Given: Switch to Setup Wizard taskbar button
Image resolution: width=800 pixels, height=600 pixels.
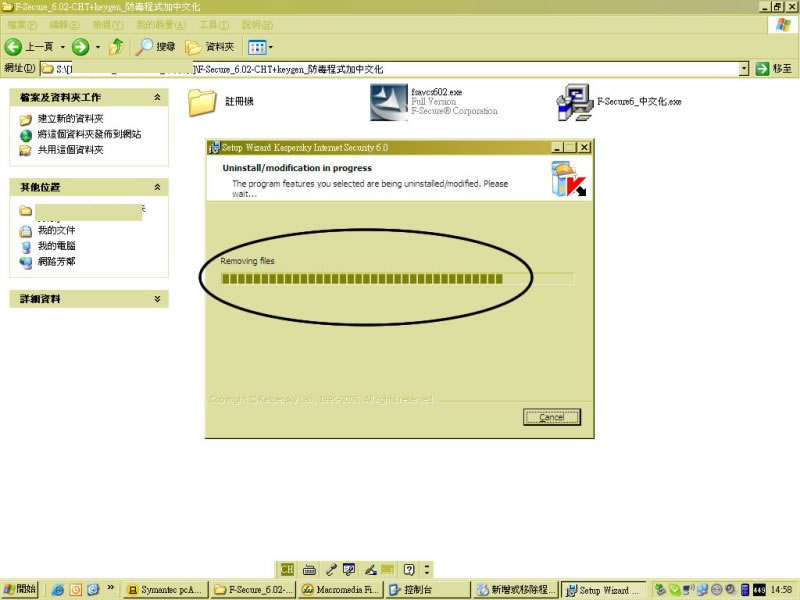Looking at the screenshot, I should [603, 590].
